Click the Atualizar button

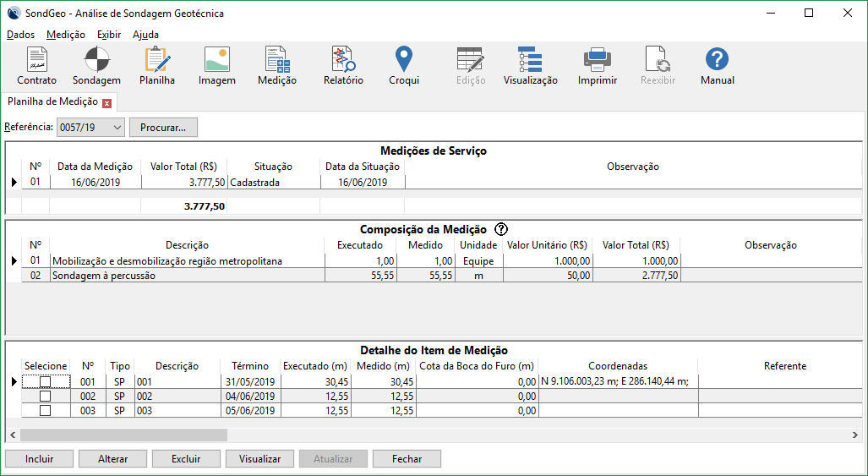coord(333,459)
